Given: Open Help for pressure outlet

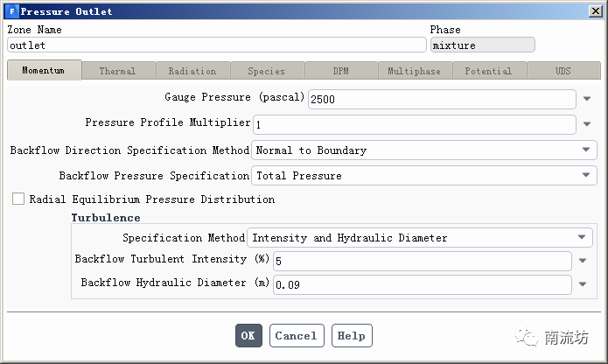Looking at the screenshot, I should coord(351,336).
